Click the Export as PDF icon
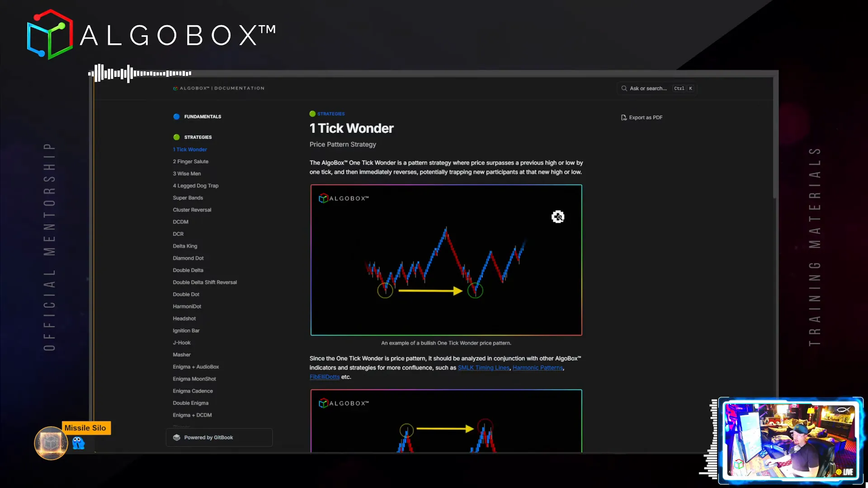Viewport: 868px width, 488px height. [x=624, y=117]
